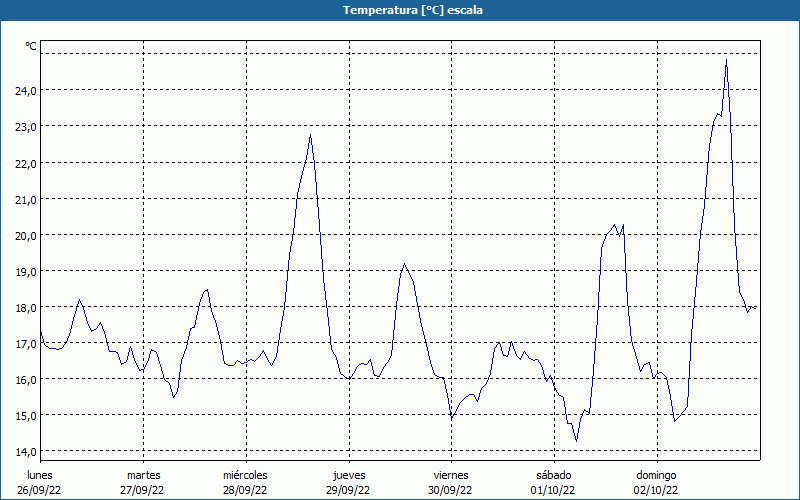The width and height of the screenshot is (800, 500).
Task: Click the 18,0 y-axis label
Action: pyautogui.click(x=26, y=308)
